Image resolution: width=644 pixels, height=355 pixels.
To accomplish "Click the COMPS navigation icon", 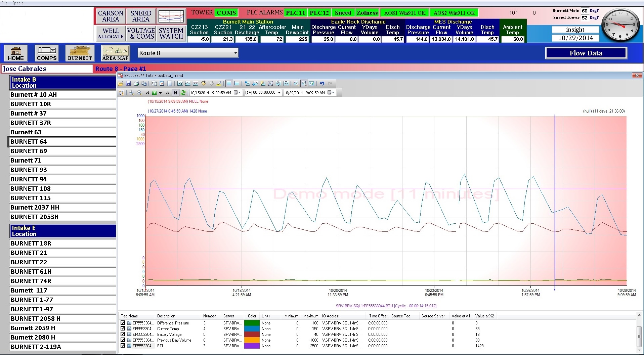I will [46, 53].
